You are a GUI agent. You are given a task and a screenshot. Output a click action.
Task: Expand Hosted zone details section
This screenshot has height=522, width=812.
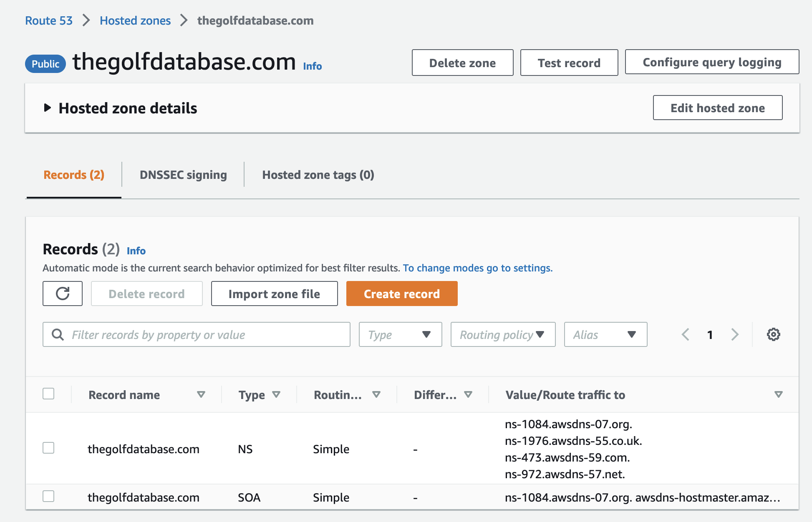click(x=48, y=108)
